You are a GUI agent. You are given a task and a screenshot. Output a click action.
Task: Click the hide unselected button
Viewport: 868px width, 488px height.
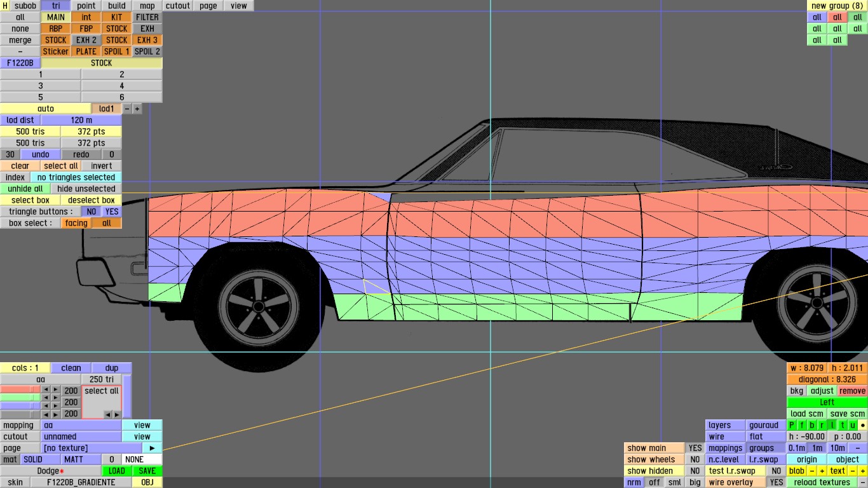(x=86, y=189)
